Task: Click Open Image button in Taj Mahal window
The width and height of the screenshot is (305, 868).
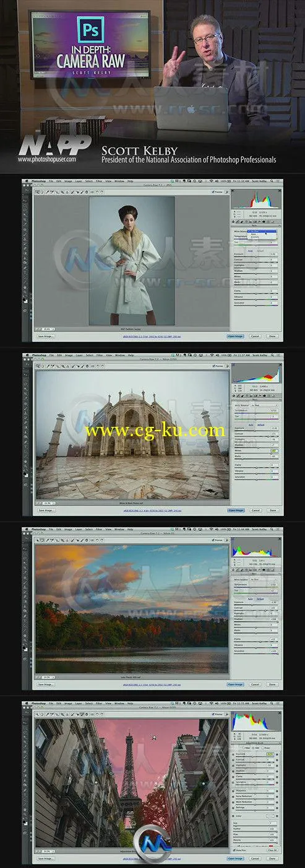Action: 235,511
